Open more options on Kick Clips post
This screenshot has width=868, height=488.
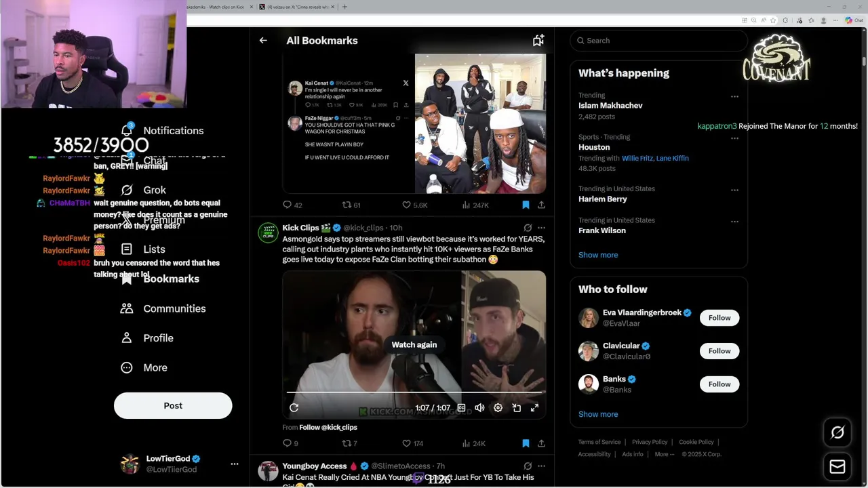[x=541, y=228]
